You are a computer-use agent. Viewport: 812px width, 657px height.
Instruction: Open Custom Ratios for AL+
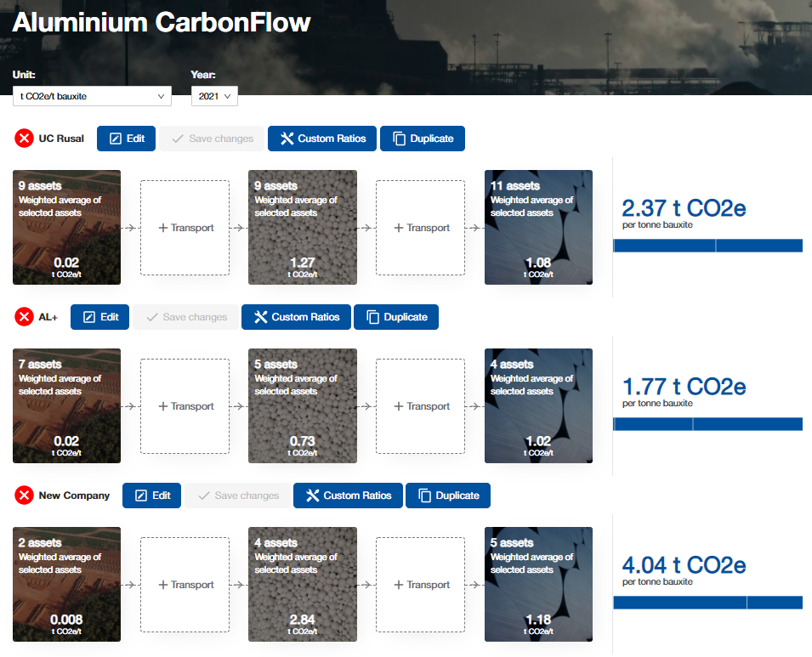(x=295, y=317)
